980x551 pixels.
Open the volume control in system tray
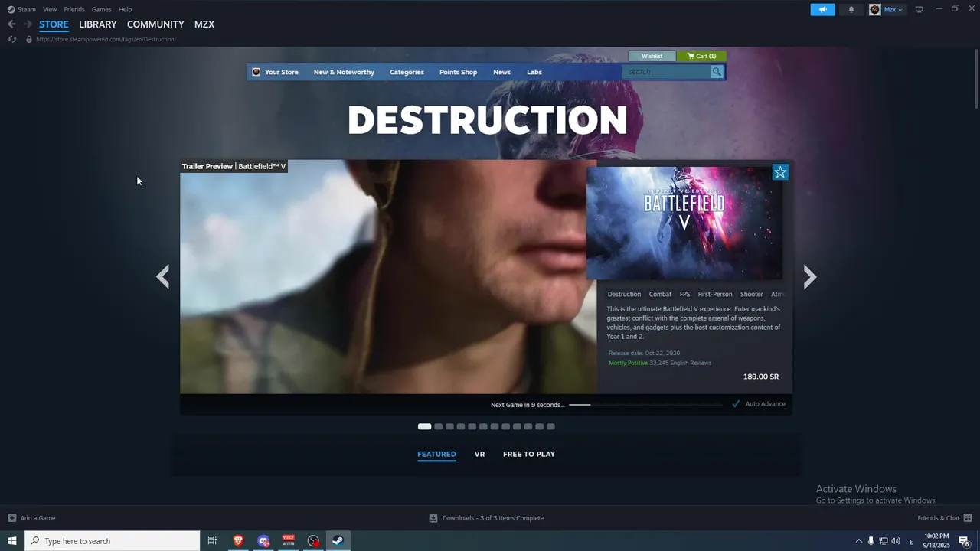coord(895,541)
